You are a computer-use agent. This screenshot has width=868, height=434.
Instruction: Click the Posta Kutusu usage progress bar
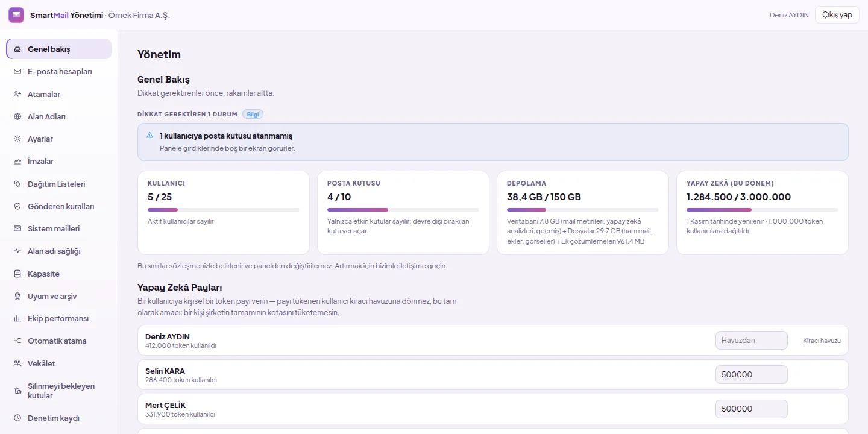pos(403,210)
